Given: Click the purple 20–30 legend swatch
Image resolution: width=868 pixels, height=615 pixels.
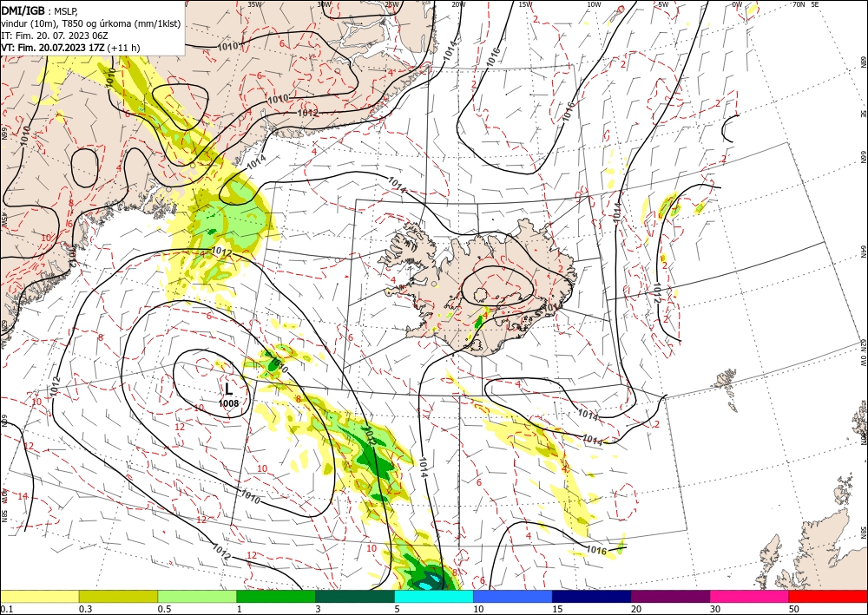Looking at the screenshot, I should [670, 596].
